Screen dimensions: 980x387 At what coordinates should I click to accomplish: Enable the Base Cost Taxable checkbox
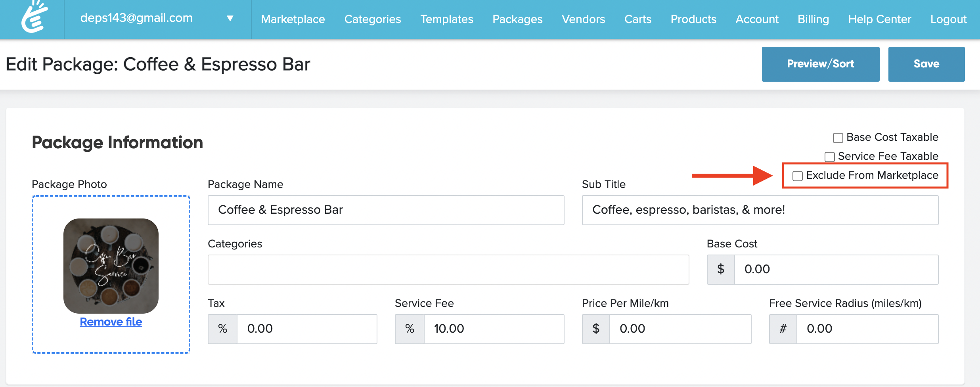pyautogui.click(x=838, y=138)
